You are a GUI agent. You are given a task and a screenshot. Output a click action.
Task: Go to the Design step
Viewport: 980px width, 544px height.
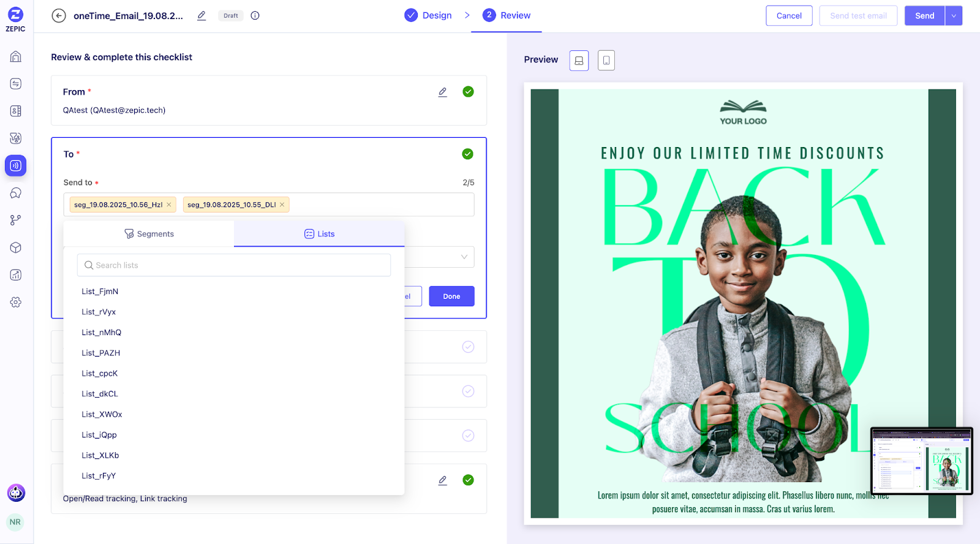click(428, 15)
